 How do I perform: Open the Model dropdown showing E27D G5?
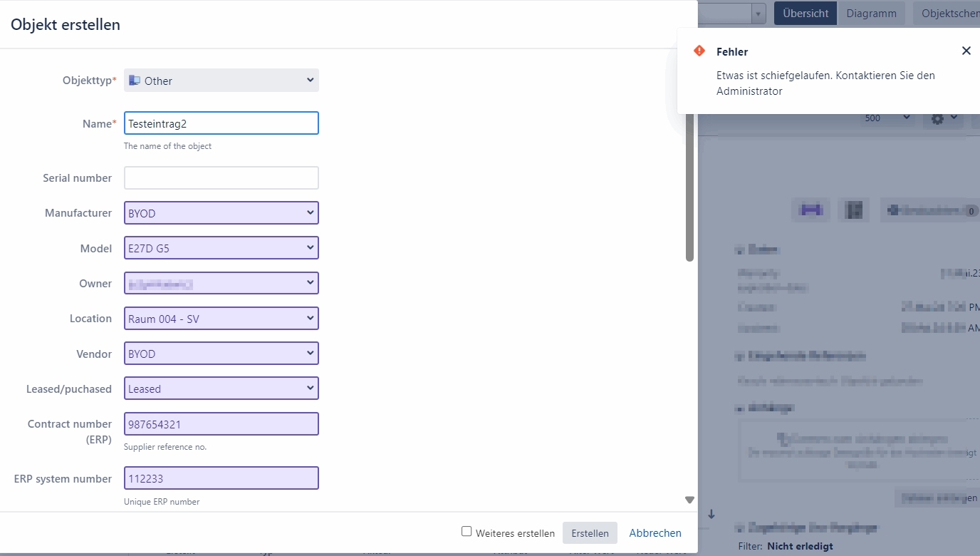[221, 248]
